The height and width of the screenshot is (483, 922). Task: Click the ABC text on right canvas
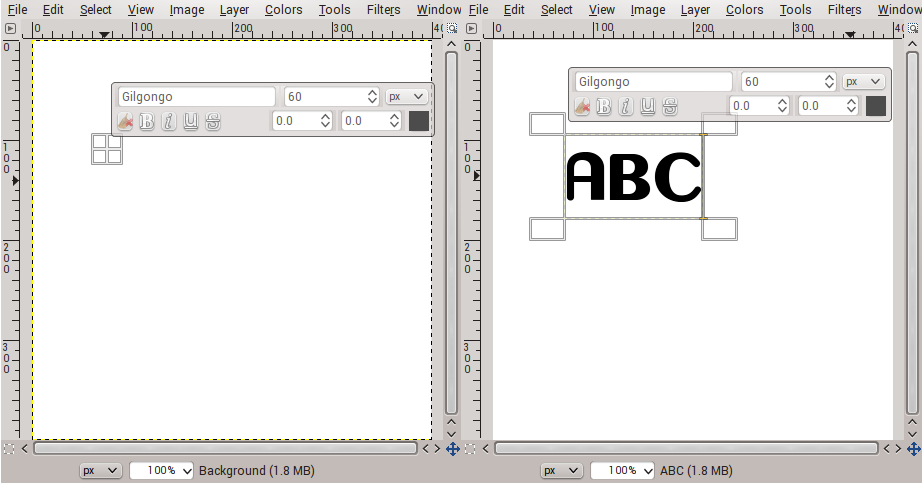click(634, 176)
